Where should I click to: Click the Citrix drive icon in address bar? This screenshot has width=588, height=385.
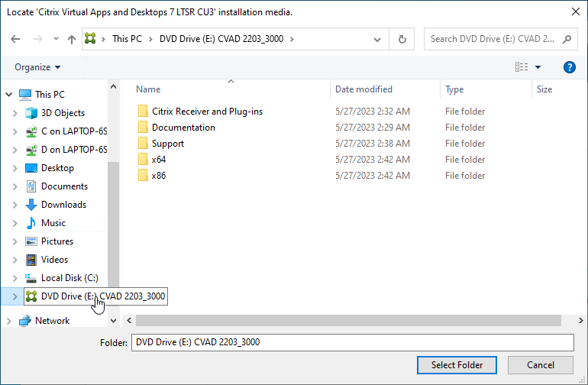(x=90, y=38)
